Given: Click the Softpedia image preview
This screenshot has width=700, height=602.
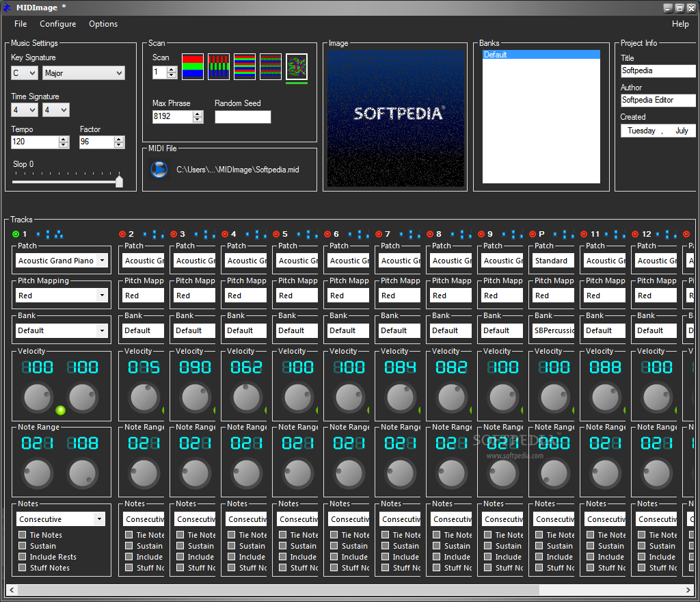Looking at the screenshot, I should (396, 118).
